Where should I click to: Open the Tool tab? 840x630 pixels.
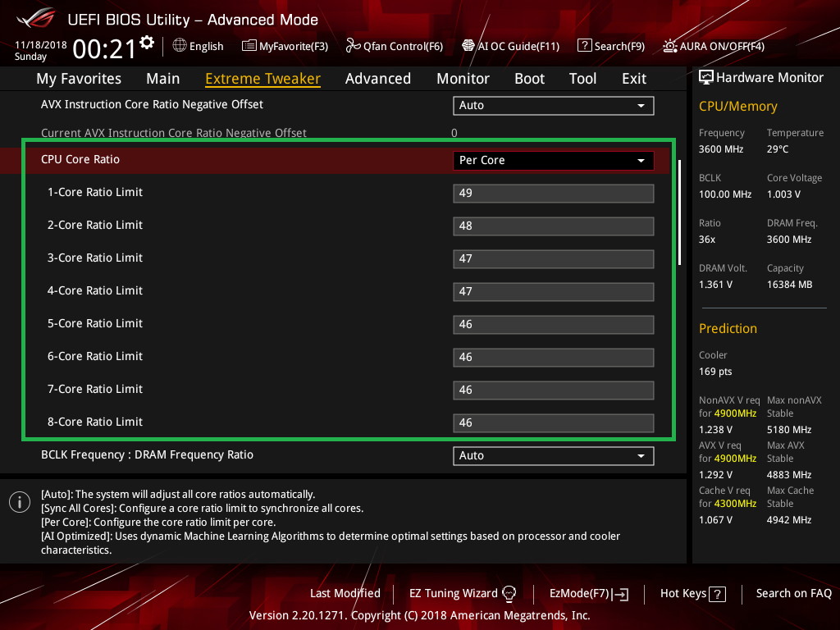tap(583, 79)
